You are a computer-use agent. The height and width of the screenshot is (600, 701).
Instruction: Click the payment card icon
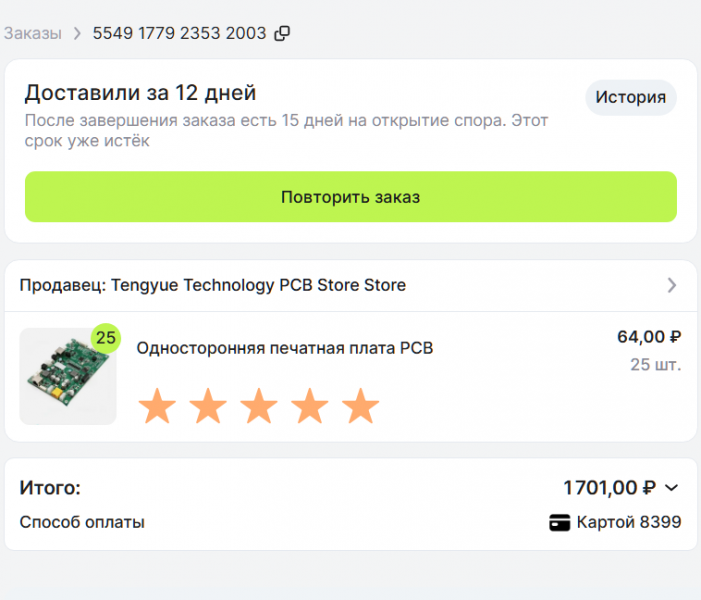pyautogui.click(x=560, y=522)
